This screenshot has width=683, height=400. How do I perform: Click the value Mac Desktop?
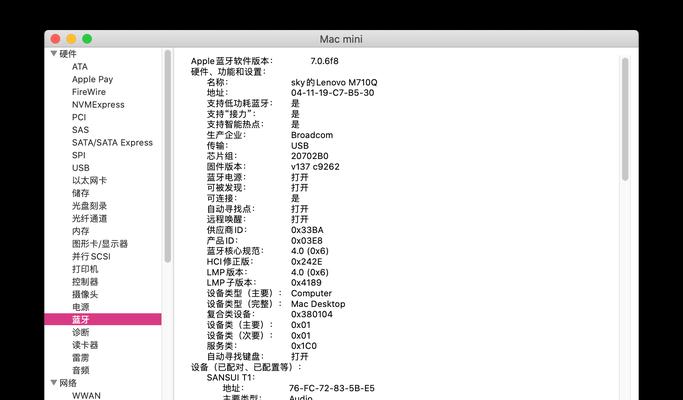[x=318, y=304]
